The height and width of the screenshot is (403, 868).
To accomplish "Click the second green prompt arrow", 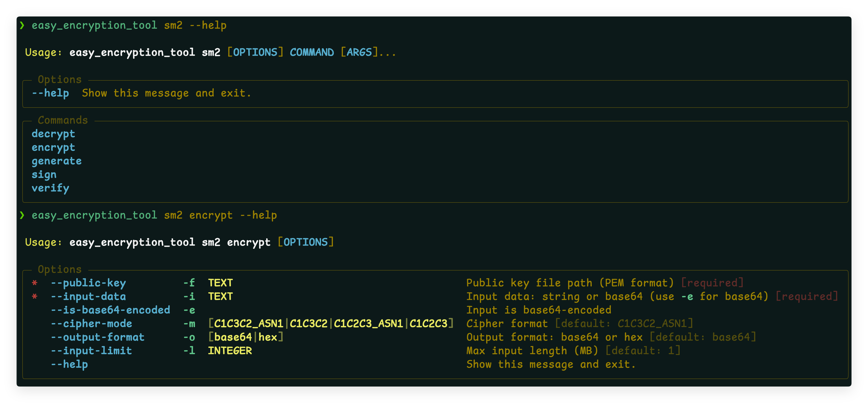I will (x=22, y=215).
